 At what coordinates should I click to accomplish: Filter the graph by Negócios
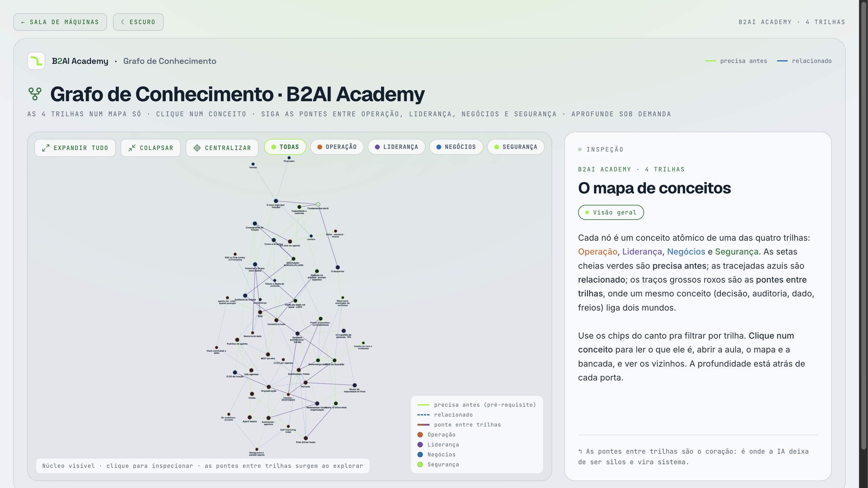coord(456,147)
